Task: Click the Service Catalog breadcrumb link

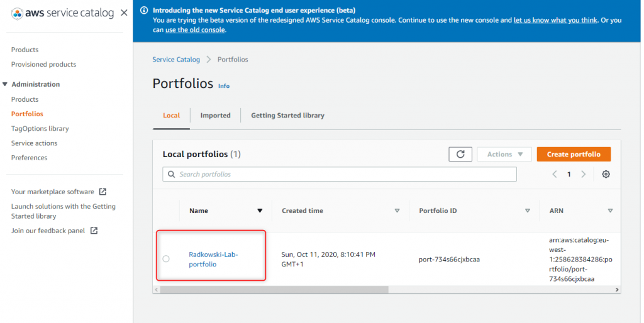Action: point(176,60)
